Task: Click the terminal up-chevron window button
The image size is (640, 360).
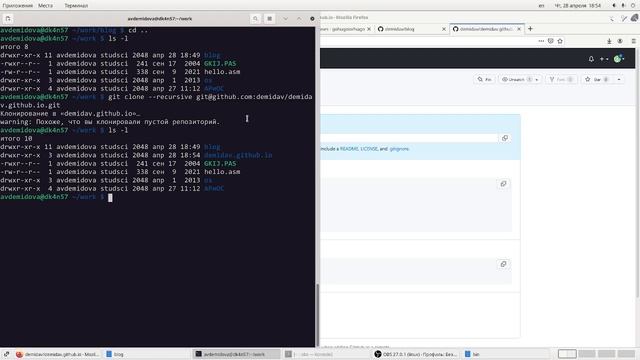Action: pos(299,19)
